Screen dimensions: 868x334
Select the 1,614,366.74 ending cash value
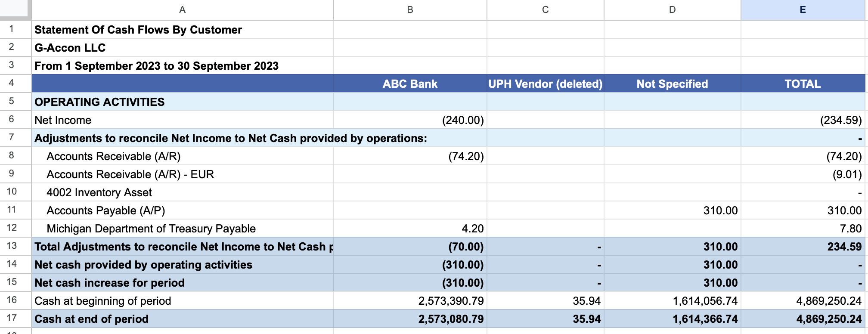672,319
